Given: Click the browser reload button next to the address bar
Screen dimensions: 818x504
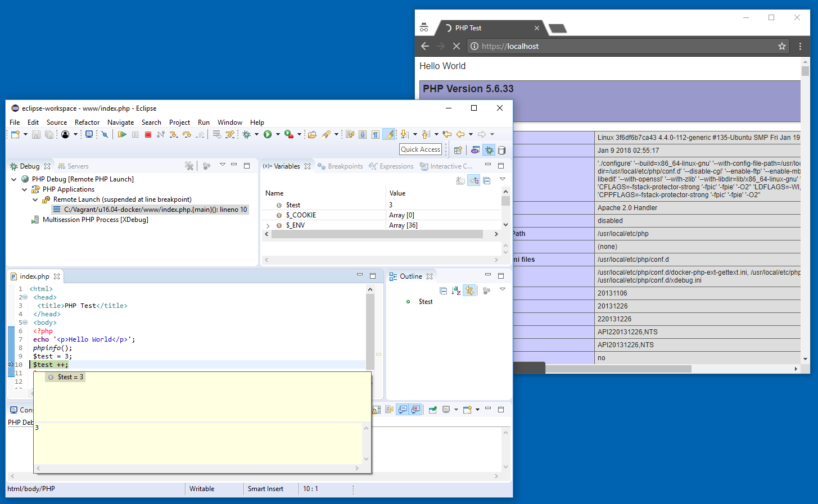Looking at the screenshot, I should click(456, 46).
